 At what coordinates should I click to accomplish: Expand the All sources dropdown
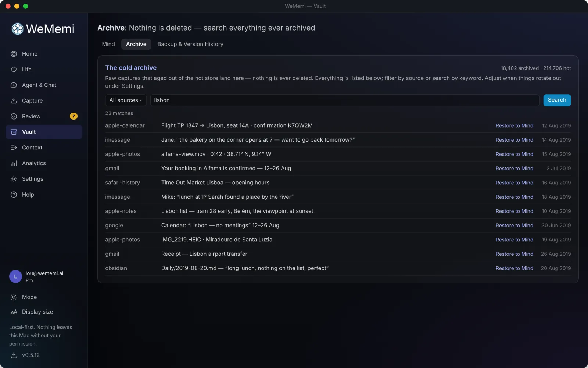pyautogui.click(x=126, y=100)
